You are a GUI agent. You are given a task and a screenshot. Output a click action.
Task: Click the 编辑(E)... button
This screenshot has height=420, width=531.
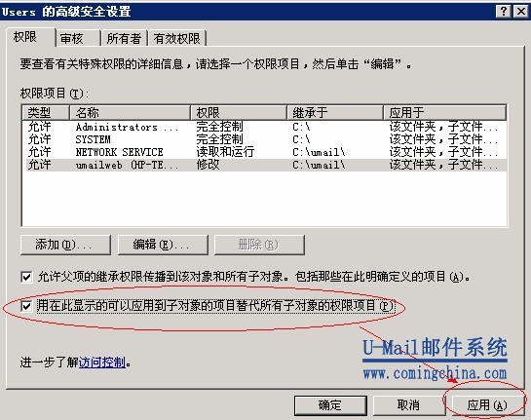pos(163,245)
